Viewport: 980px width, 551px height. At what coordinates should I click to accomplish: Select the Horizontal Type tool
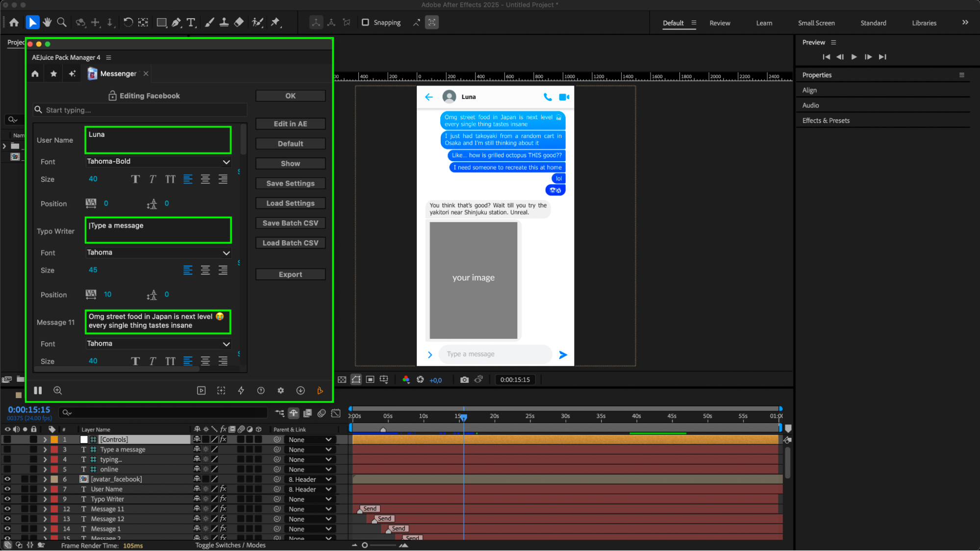(191, 23)
